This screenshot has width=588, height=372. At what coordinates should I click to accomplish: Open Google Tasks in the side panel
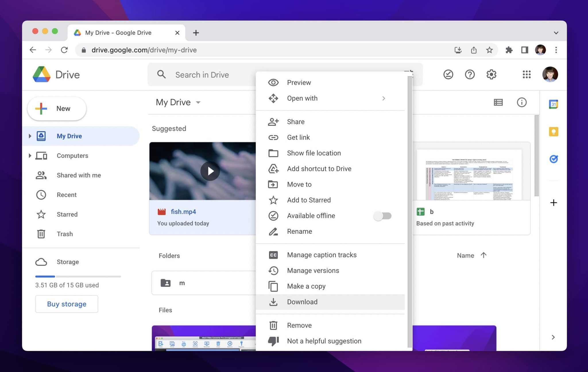coord(554,159)
